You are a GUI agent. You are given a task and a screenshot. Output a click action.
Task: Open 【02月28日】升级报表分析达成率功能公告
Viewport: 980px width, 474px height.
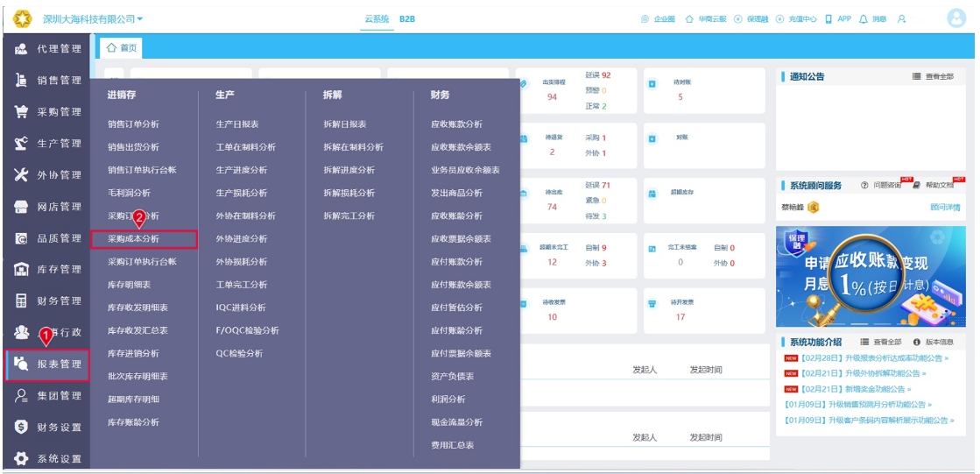(x=874, y=358)
